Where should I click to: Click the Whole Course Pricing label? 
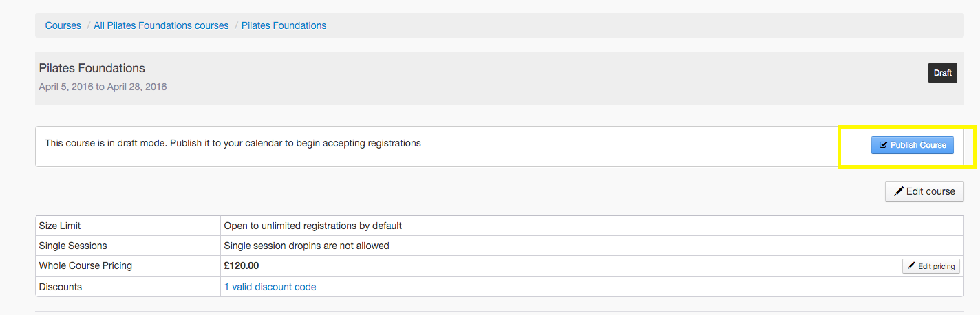click(x=85, y=265)
